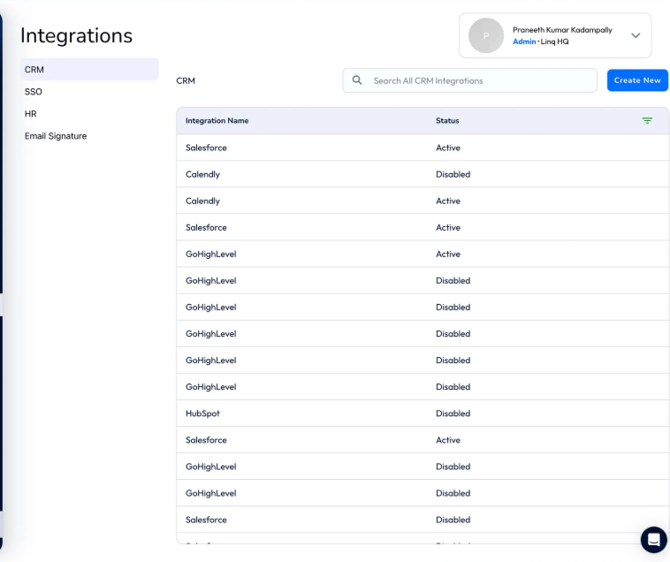
Task: Open the Email Signature category
Action: click(x=56, y=136)
